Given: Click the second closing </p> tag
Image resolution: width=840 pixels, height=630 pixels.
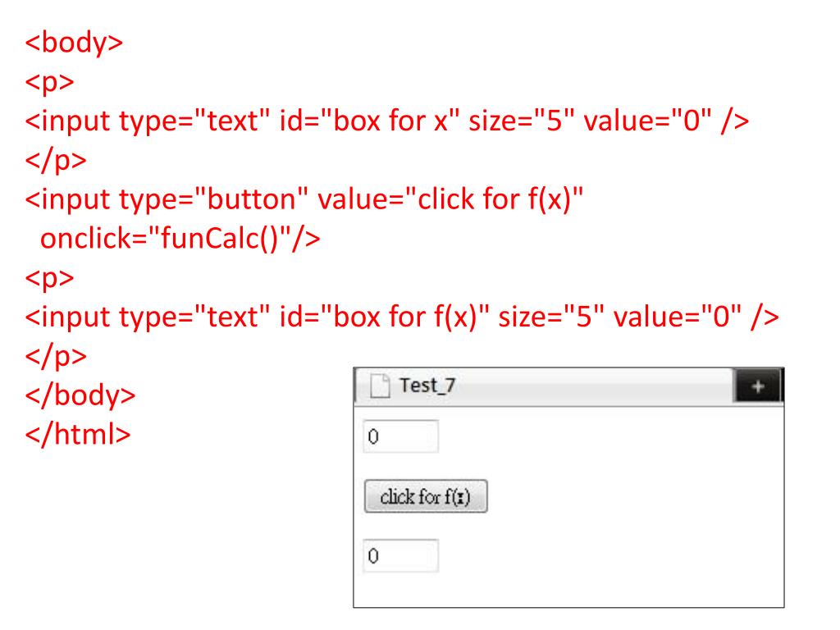Looking at the screenshot, I should pyautogui.click(x=56, y=356).
